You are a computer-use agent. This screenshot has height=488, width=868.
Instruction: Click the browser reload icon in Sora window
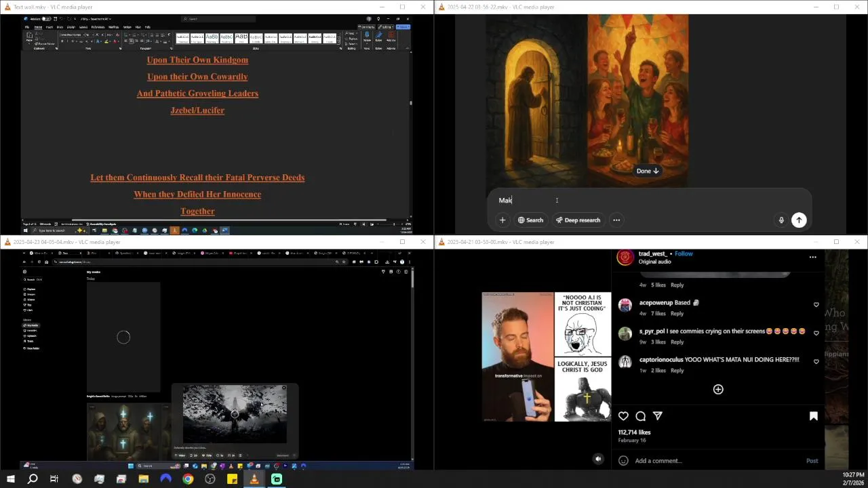39,262
